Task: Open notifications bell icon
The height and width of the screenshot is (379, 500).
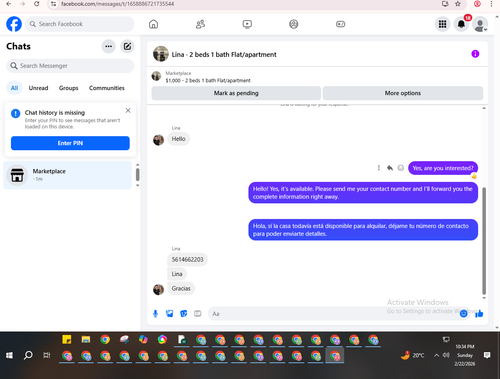Action: coord(461,24)
